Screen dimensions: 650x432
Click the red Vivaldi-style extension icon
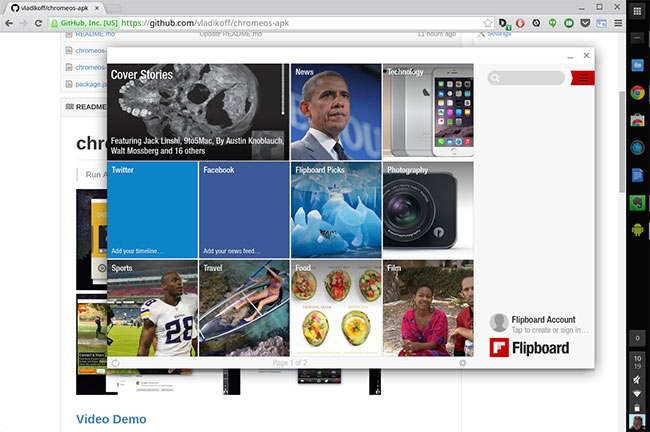click(x=520, y=23)
